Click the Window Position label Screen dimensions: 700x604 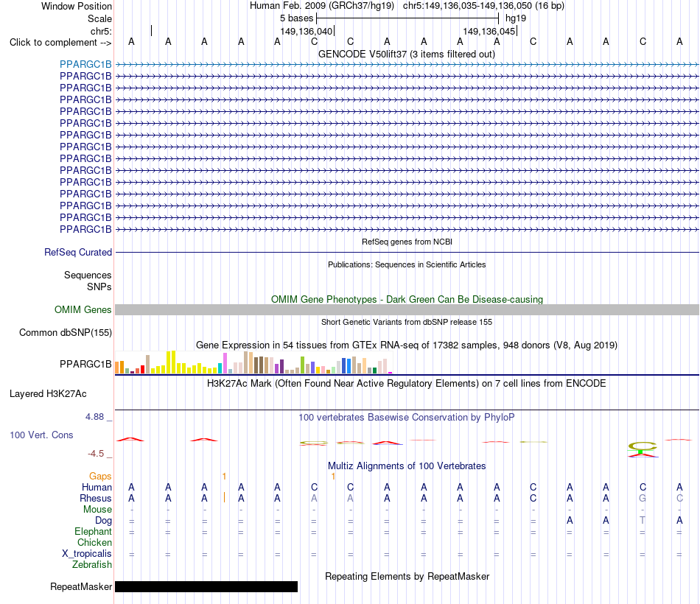pyautogui.click(x=77, y=6)
